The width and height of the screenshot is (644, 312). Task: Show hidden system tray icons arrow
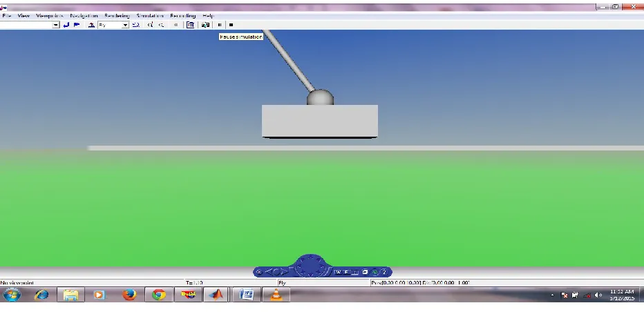pyautogui.click(x=552, y=295)
